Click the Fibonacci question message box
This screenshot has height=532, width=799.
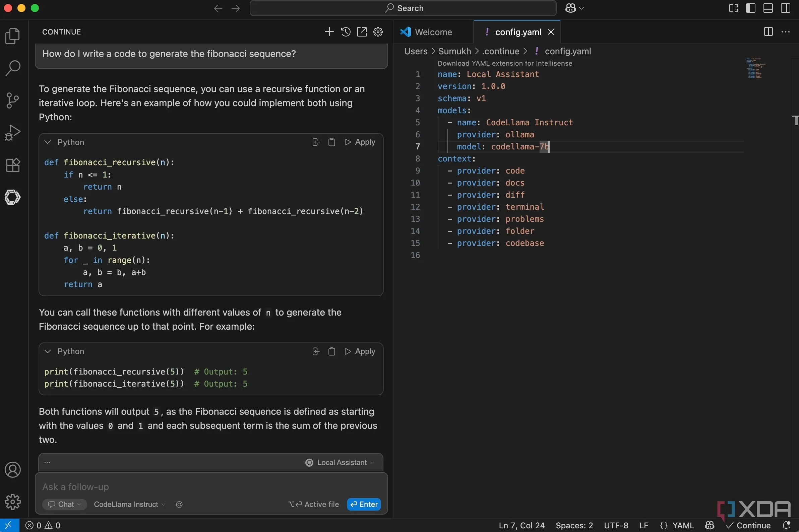click(x=211, y=54)
